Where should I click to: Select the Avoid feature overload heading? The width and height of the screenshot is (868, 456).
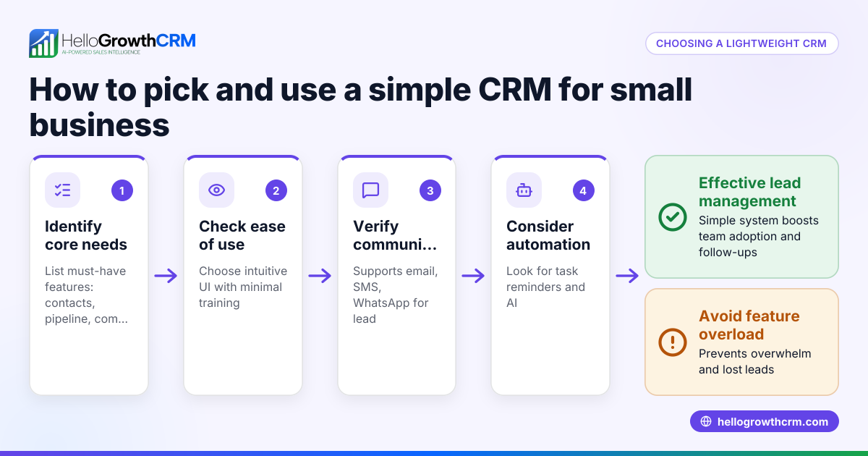click(x=749, y=325)
